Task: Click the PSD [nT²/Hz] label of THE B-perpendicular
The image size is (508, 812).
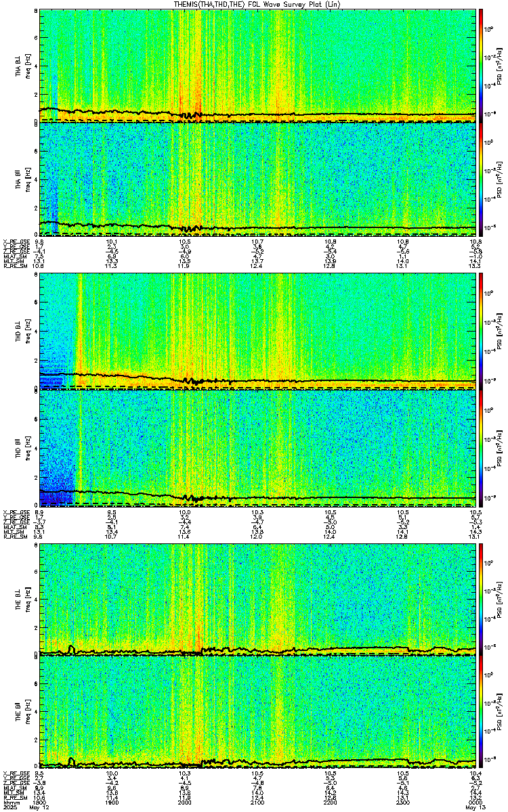Action: point(500,598)
